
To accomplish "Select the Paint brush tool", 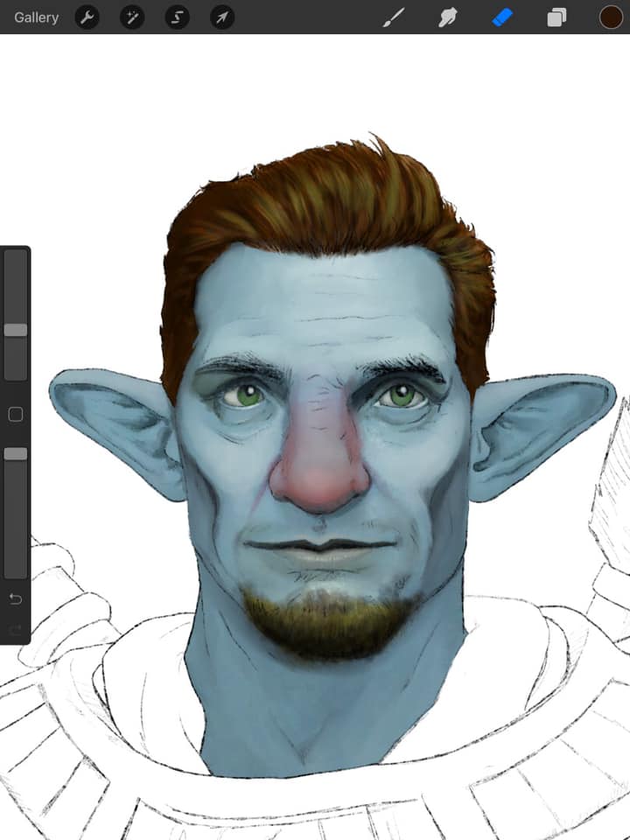I will click(394, 17).
